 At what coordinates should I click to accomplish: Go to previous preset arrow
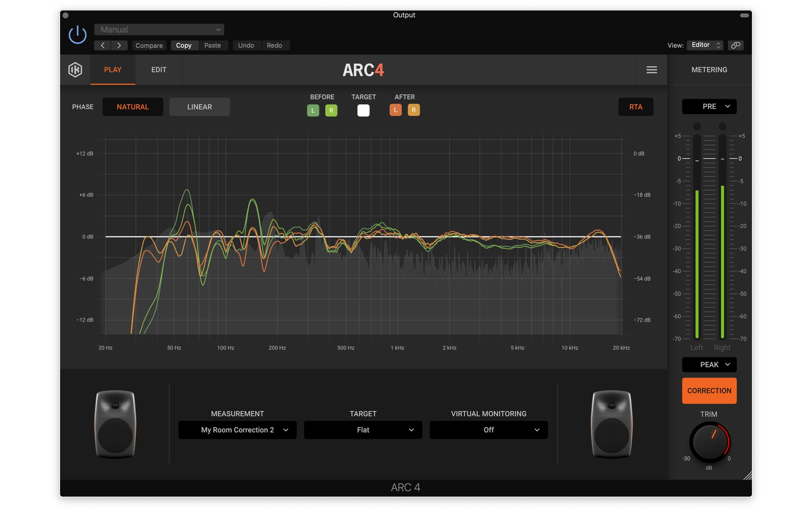coord(103,45)
